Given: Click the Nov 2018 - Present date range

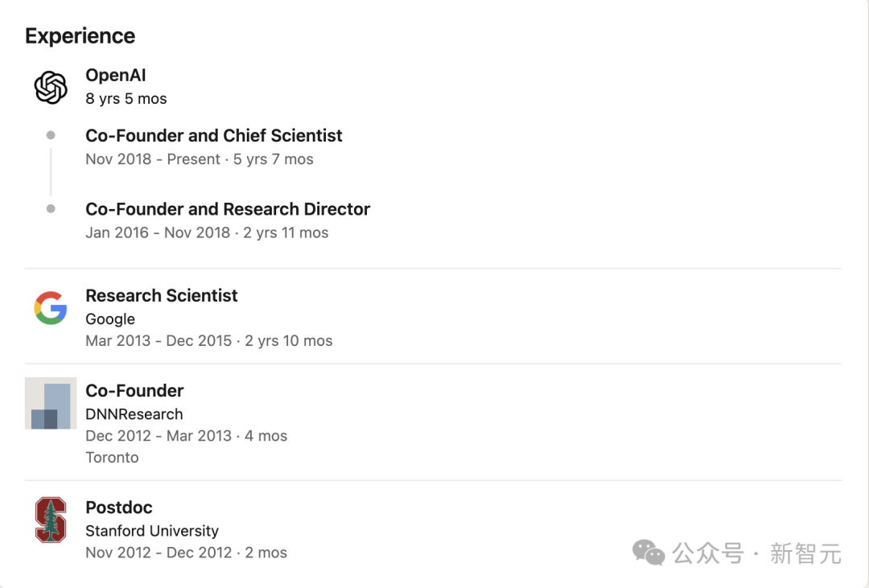Looking at the screenshot, I should [x=153, y=159].
